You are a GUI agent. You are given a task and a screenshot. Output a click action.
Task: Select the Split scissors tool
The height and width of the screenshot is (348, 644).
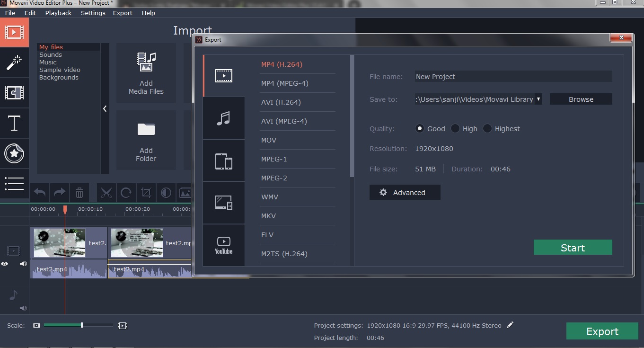tap(106, 193)
